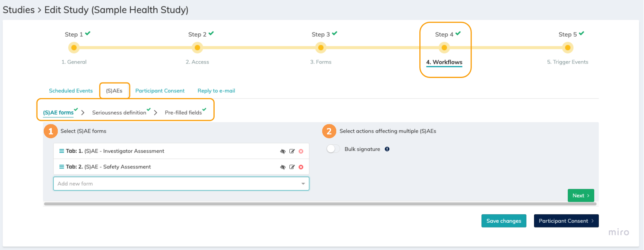Image resolution: width=644 pixels, height=250 pixels.
Task: Click the Save changes button
Action: [504, 221]
